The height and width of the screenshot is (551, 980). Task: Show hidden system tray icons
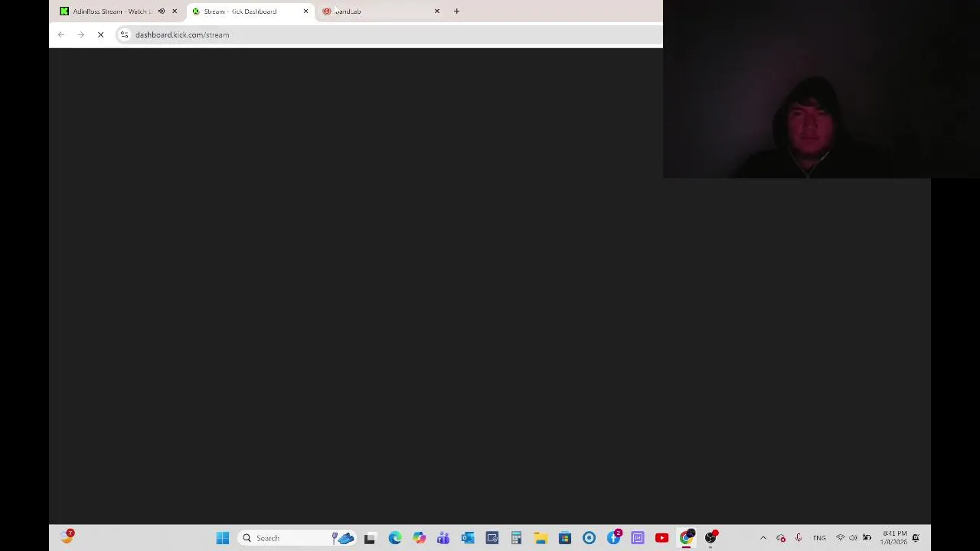(763, 538)
